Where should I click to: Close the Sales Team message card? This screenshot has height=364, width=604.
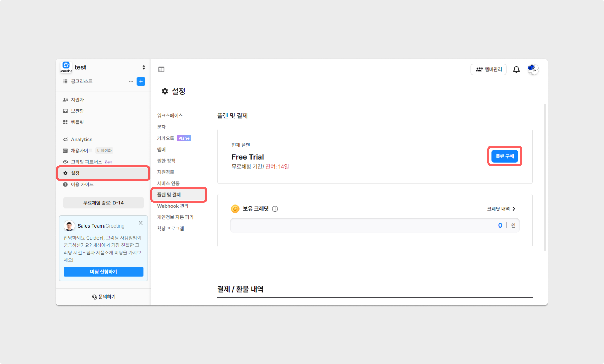tap(140, 223)
